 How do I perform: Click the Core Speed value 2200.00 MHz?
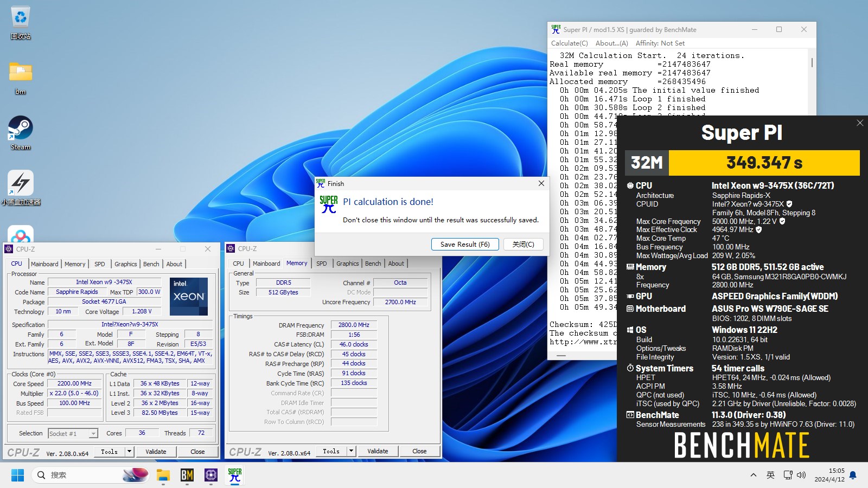pos(75,383)
